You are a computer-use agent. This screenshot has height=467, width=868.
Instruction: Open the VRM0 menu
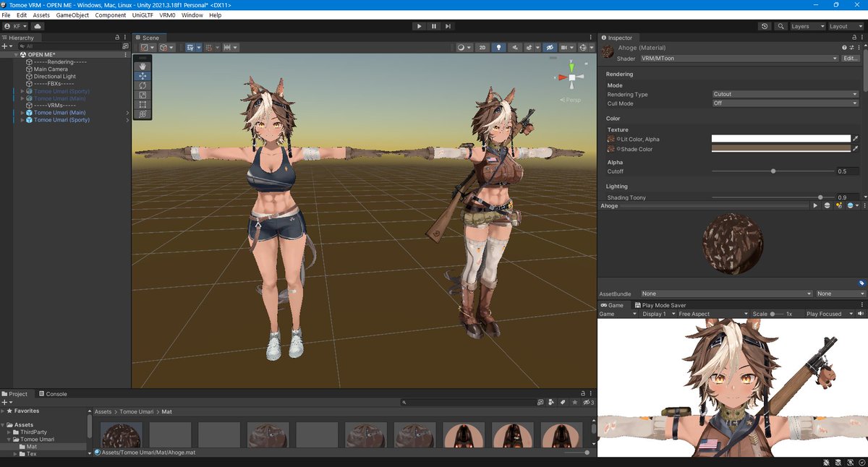pyautogui.click(x=167, y=14)
